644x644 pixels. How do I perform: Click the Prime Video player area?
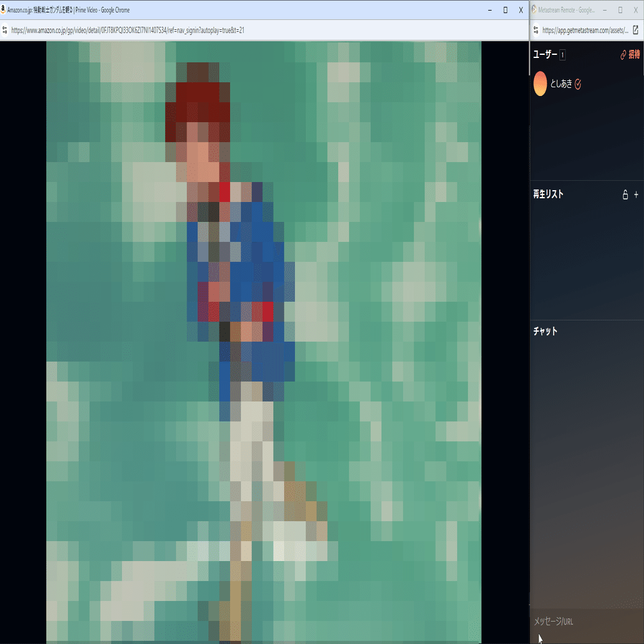(x=264, y=342)
